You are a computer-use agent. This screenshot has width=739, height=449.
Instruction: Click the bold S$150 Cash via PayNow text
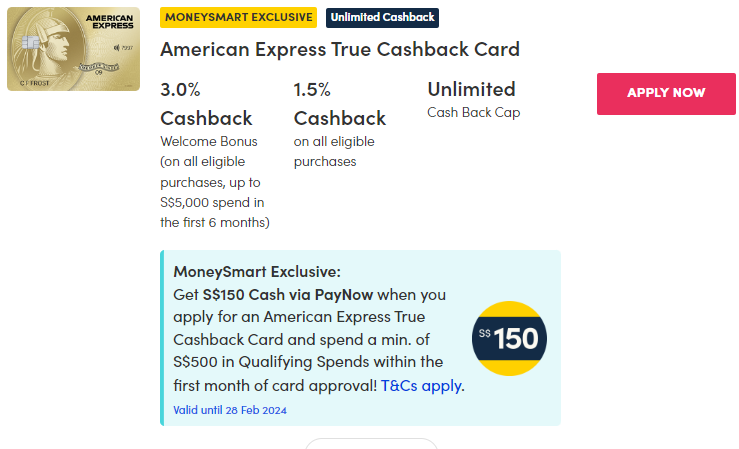click(x=275, y=295)
